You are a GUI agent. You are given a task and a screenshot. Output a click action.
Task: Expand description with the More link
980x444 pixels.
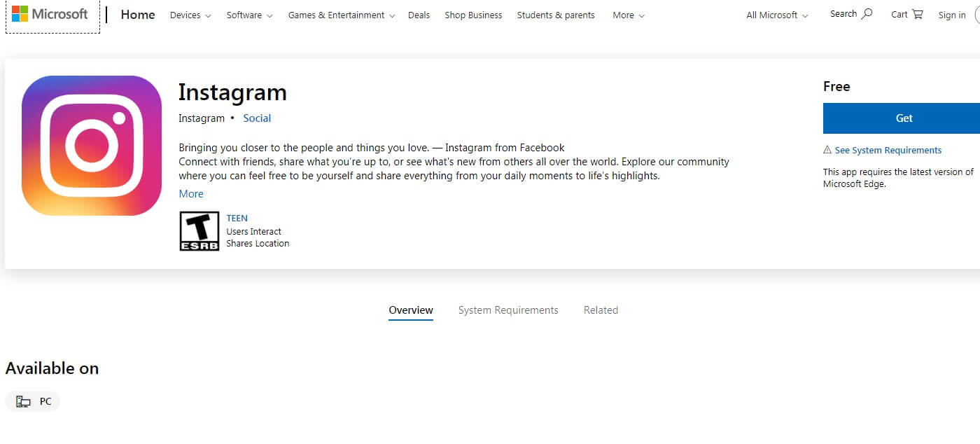[x=191, y=194]
